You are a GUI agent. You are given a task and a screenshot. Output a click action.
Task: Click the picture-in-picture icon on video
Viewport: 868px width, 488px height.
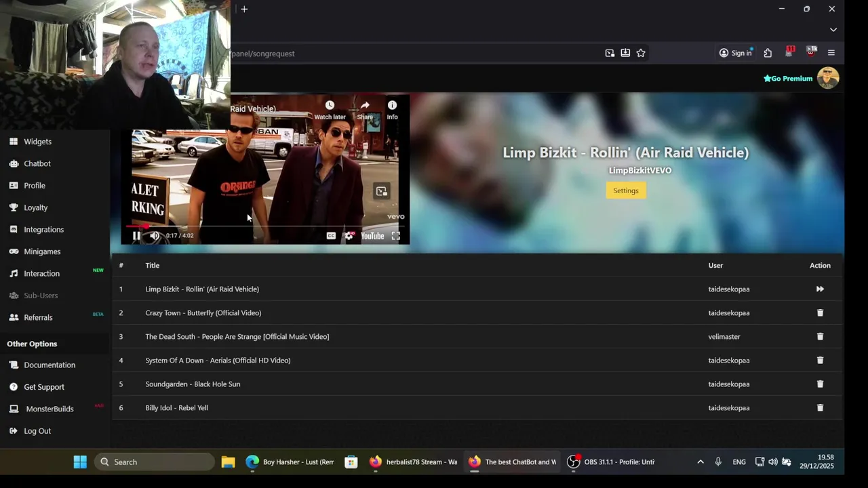click(x=382, y=192)
